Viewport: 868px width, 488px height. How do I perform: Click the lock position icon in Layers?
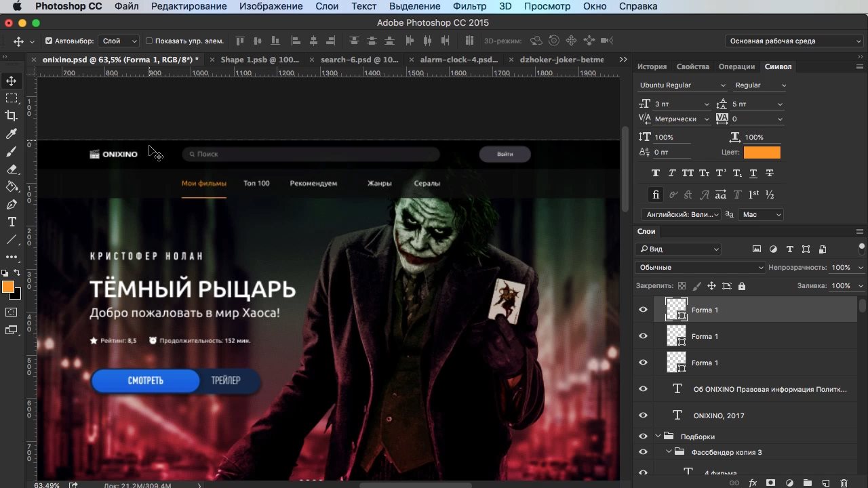(x=711, y=286)
